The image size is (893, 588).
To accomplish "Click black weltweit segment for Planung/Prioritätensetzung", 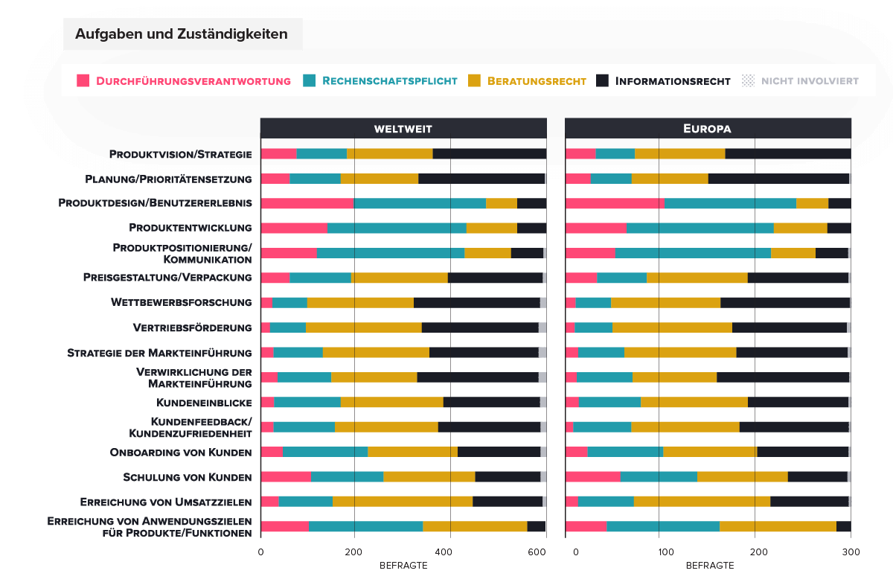I will (481, 179).
